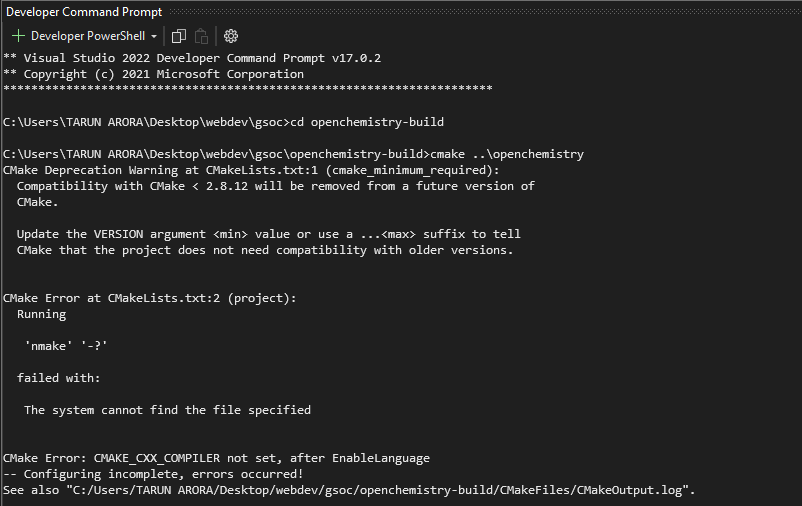Click the CMake Deprecation Warning line
The width and height of the screenshot is (802, 506).
tap(251, 170)
